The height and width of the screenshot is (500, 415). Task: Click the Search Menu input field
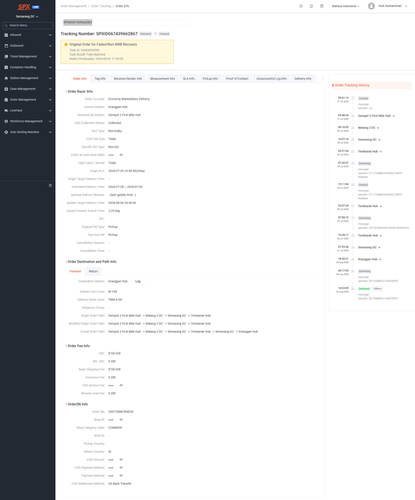pyautogui.click(x=28, y=25)
